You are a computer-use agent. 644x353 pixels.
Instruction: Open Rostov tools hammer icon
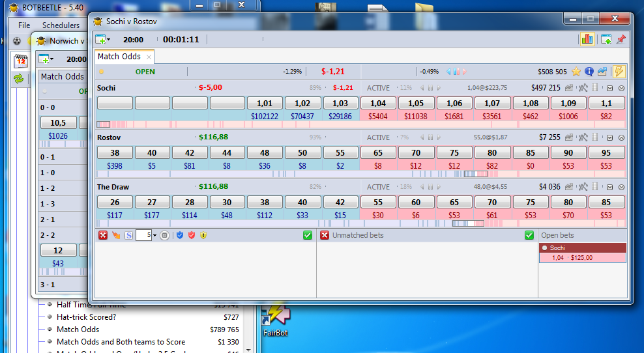(583, 137)
